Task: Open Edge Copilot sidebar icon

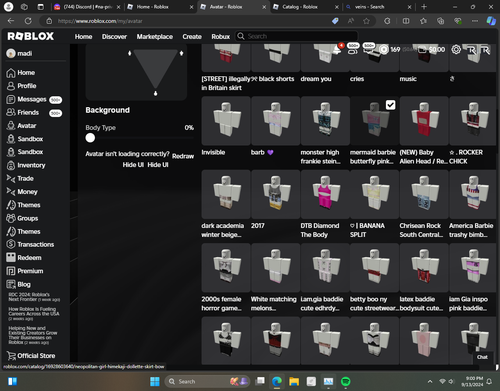Action: 491,21
